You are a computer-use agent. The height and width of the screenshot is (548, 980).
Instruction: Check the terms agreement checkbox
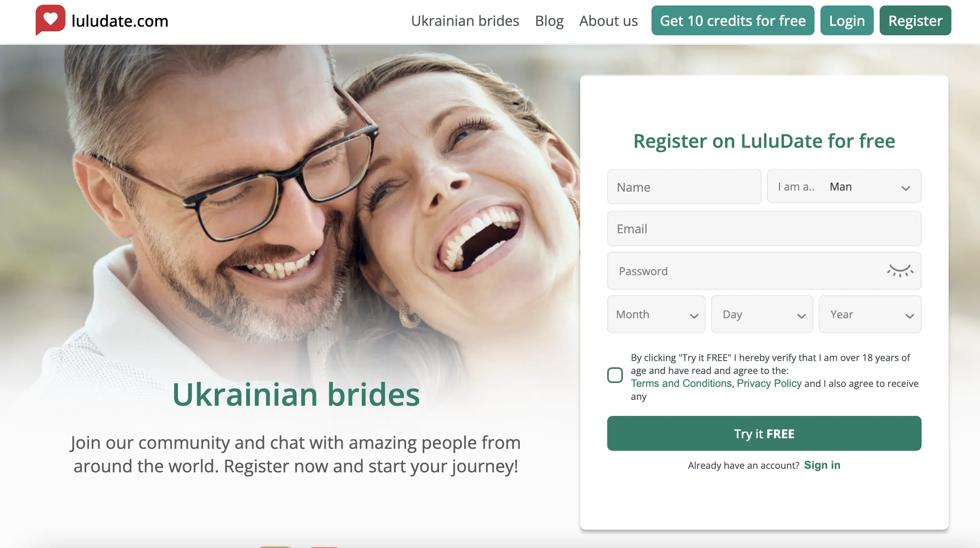click(615, 375)
